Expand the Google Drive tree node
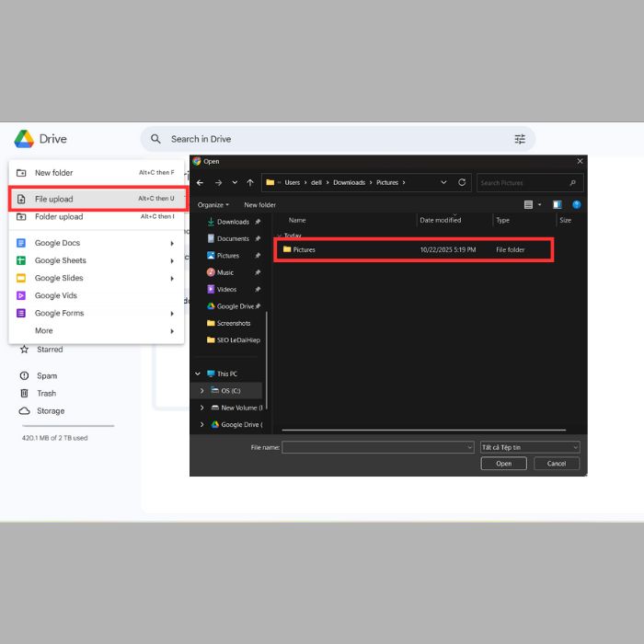Screen dimensions: 644x644 (202, 425)
